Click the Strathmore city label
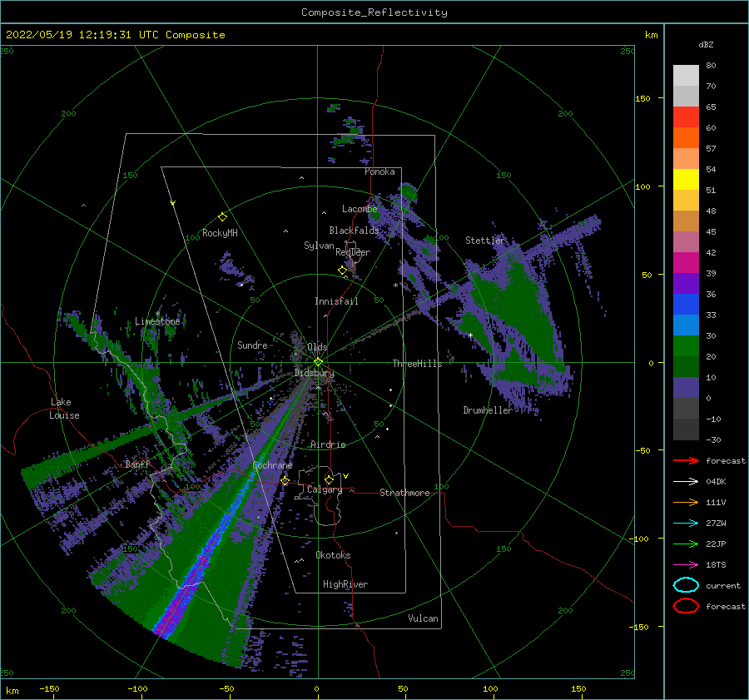Screen dimensions: 749x700 [404, 493]
